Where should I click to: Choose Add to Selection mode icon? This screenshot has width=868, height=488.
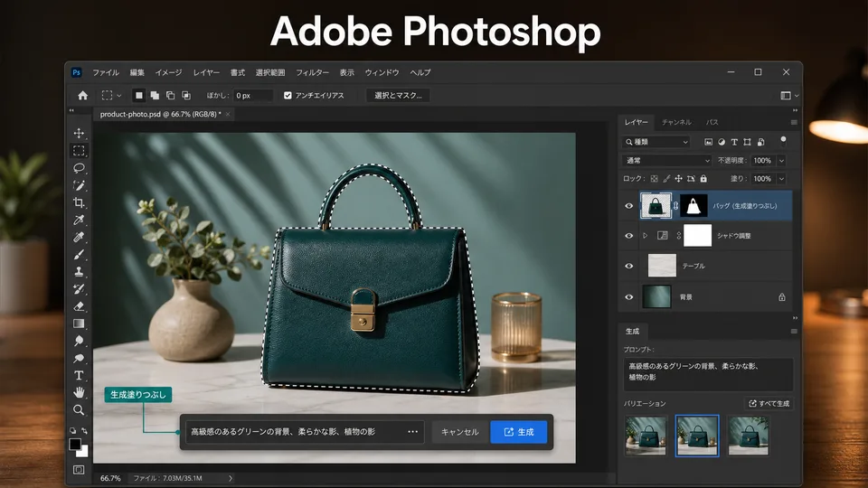click(x=155, y=95)
